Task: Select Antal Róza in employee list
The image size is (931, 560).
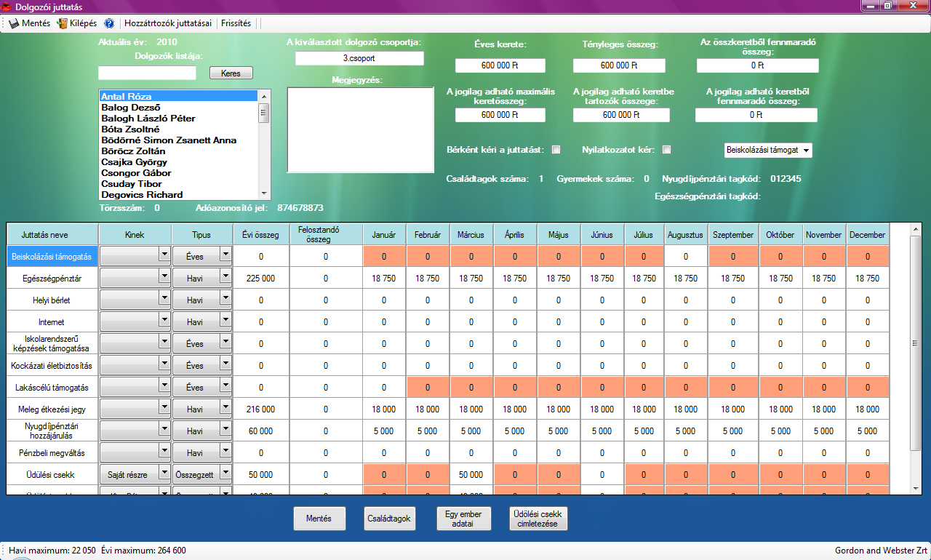Action: (178, 96)
